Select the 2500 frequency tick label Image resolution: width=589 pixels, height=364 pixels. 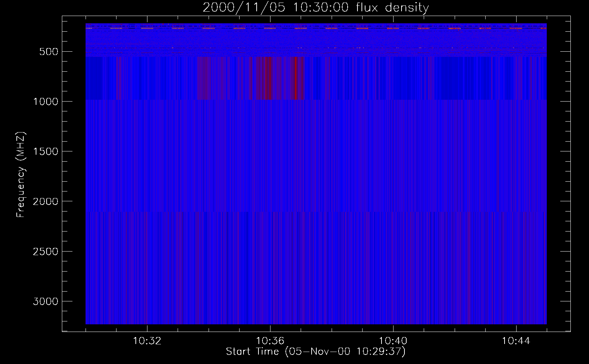[x=46, y=252]
